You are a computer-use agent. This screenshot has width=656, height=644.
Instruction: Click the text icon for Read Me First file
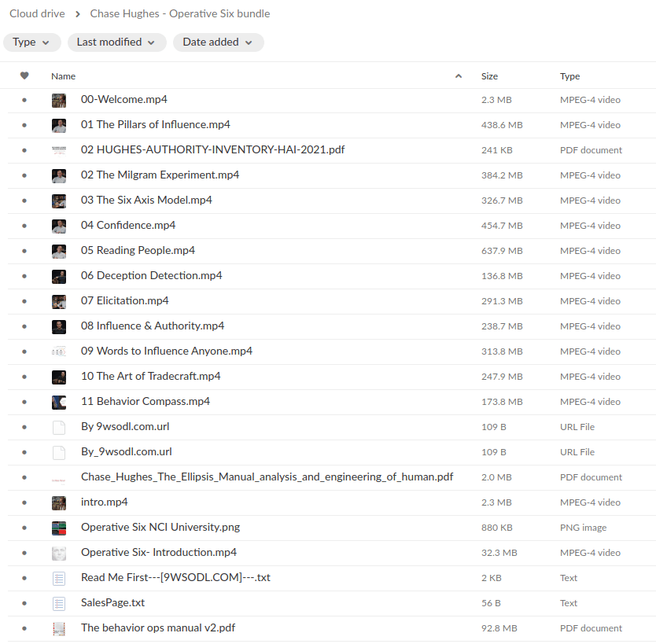pyautogui.click(x=59, y=578)
